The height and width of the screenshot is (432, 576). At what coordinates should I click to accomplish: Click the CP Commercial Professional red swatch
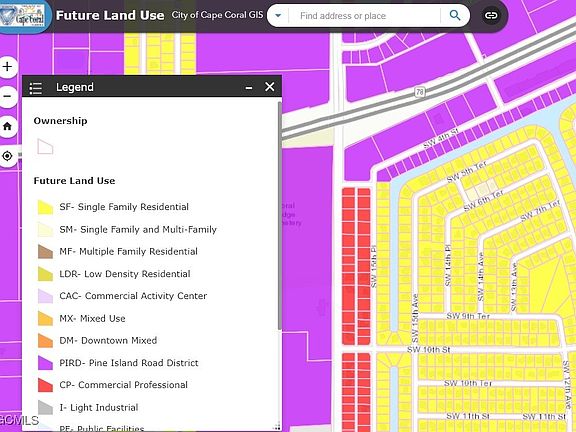pos(45,385)
